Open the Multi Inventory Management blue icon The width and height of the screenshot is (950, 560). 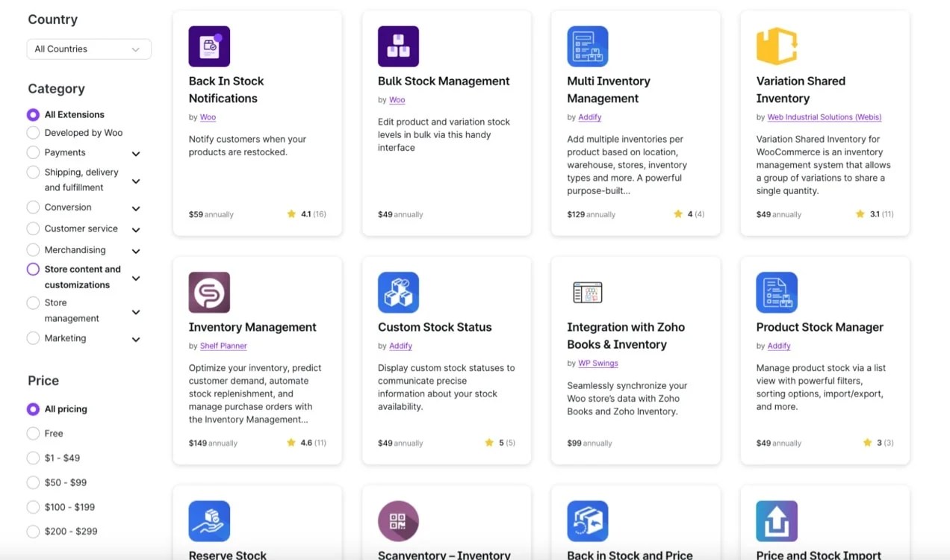[x=588, y=46]
